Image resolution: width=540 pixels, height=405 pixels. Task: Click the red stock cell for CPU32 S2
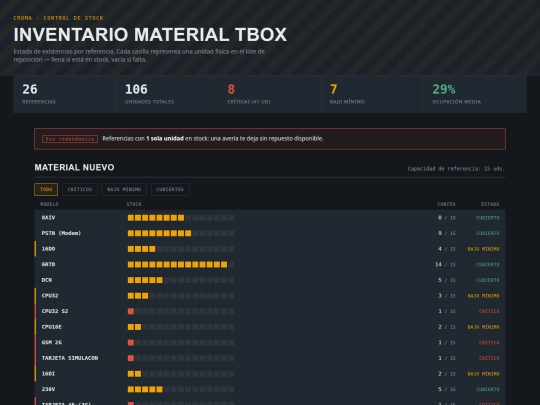click(131, 311)
